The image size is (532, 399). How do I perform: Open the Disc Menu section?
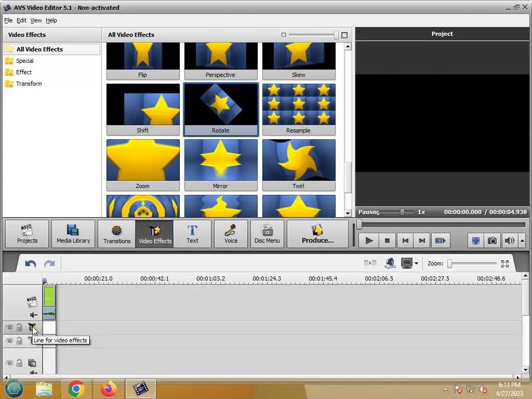point(267,234)
